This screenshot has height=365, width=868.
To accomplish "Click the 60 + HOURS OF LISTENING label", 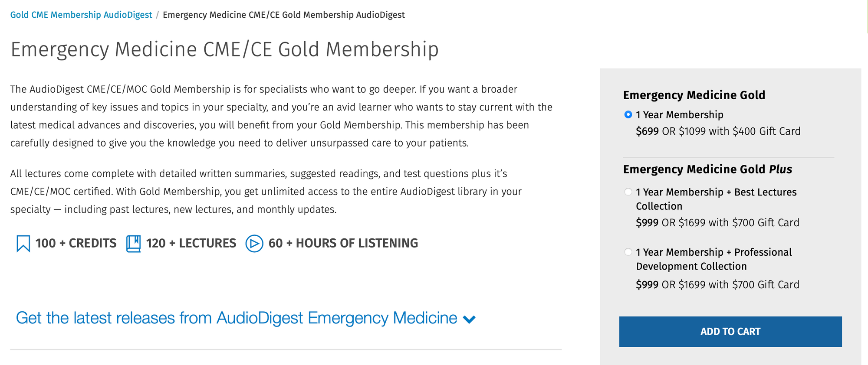I will point(343,243).
